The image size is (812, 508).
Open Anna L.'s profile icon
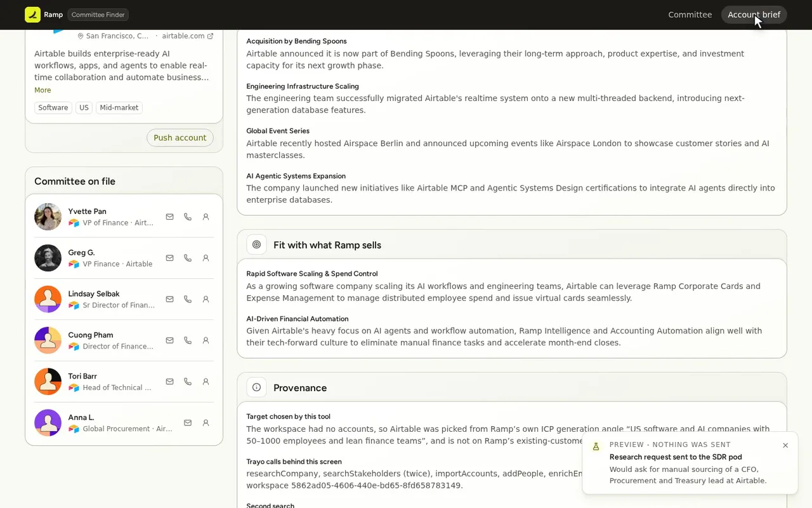coord(206,423)
